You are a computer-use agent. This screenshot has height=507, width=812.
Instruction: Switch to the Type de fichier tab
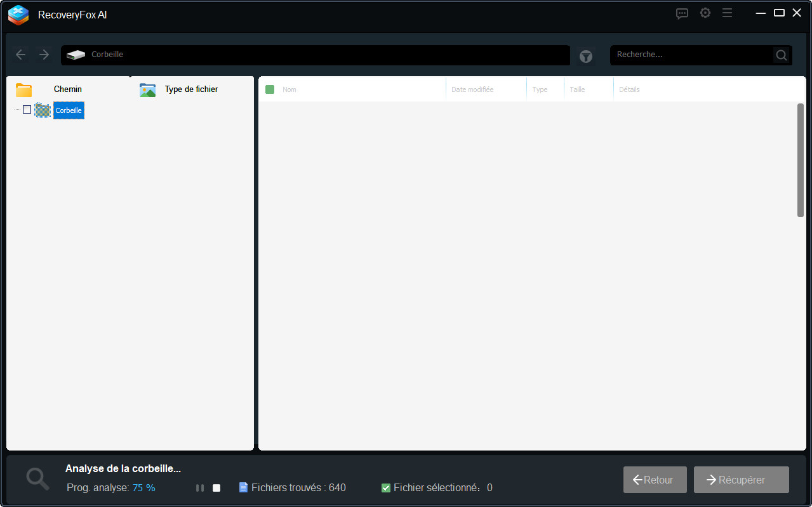(191, 89)
